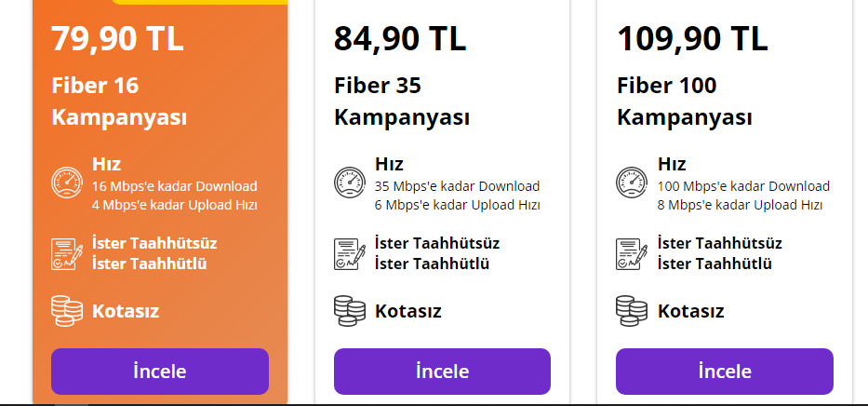868x406 pixels.
Task: Click the contract icon on Fiber 16 card
Action: coord(67,253)
